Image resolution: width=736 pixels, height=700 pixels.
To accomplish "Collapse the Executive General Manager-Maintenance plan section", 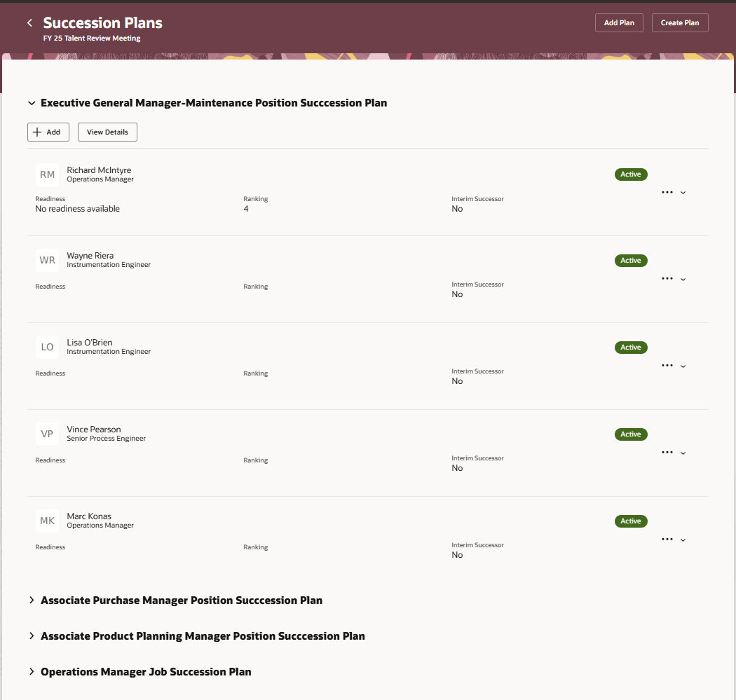I will point(32,102).
